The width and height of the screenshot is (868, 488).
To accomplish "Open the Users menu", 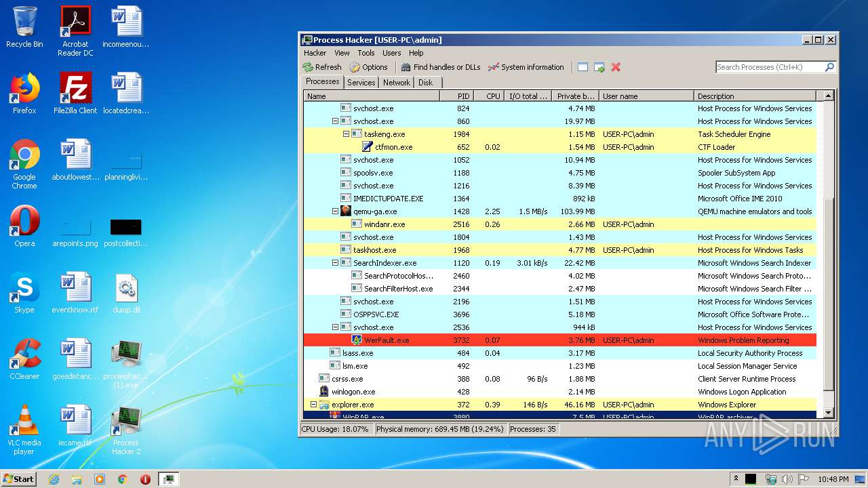I will point(392,53).
